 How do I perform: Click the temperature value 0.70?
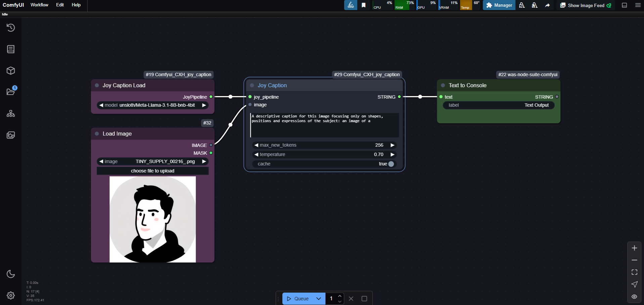pyautogui.click(x=379, y=154)
